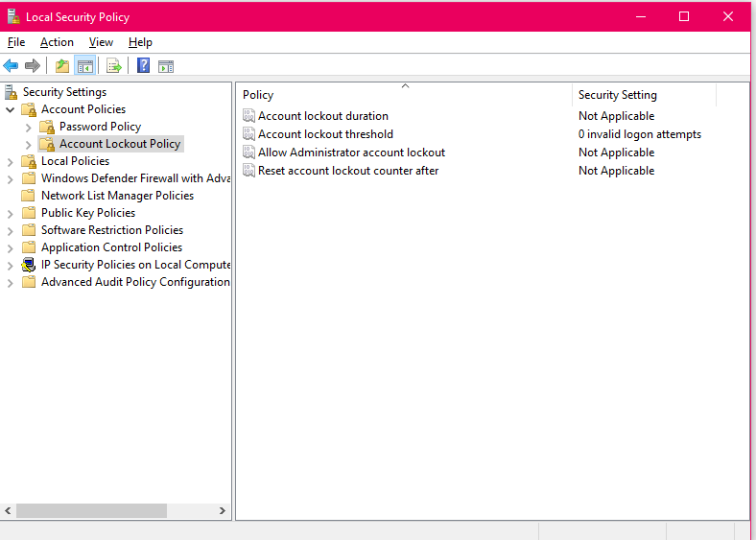Expand Windows Defender Firewall tree node

click(x=11, y=179)
